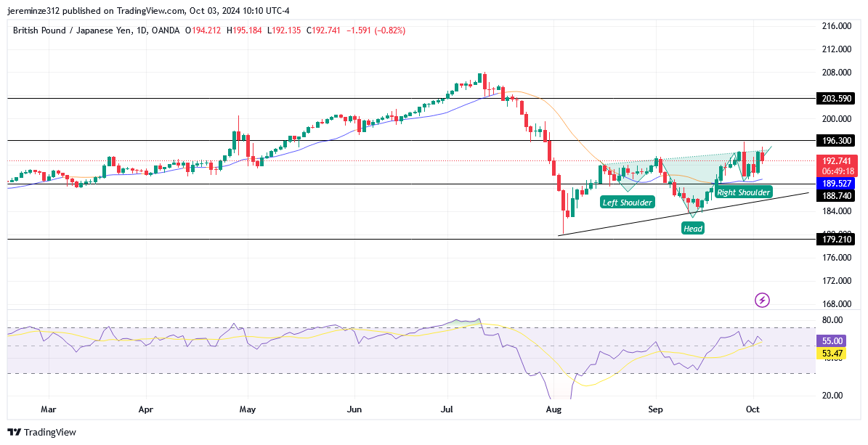
Task: Click the 188.740 horizontal line price label
Action: tap(835, 195)
